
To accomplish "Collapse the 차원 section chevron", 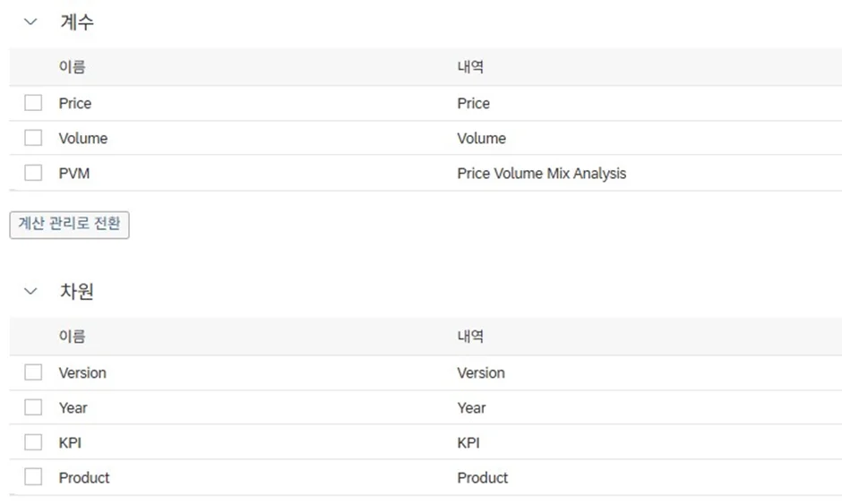I will pos(32,292).
